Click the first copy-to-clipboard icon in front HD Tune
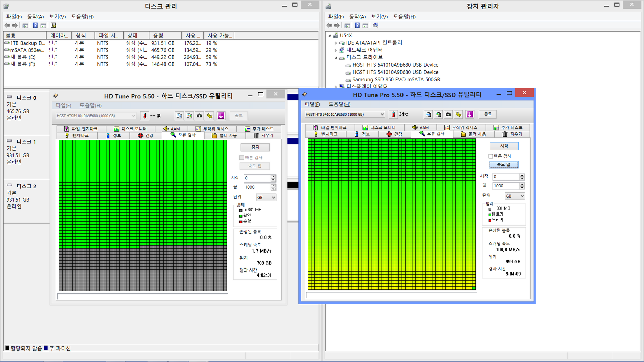The height and width of the screenshot is (362, 644). [x=428, y=114]
